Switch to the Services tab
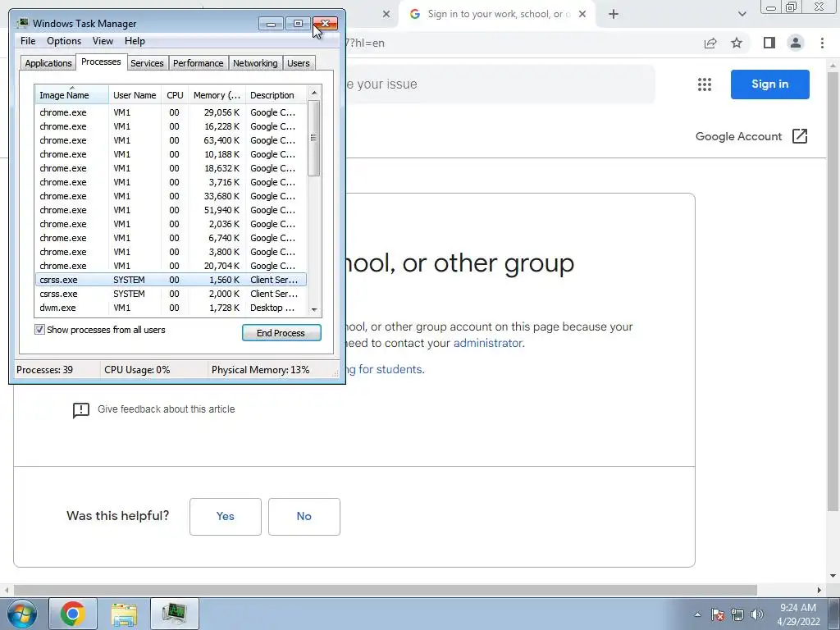The image size is (840, 630). pyautogui.click(x=147, y=62)
